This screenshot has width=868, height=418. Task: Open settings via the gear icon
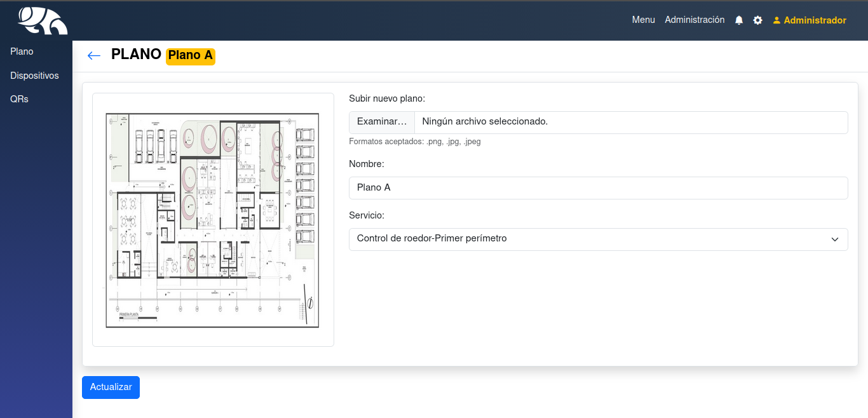click(x=757, y=20)
